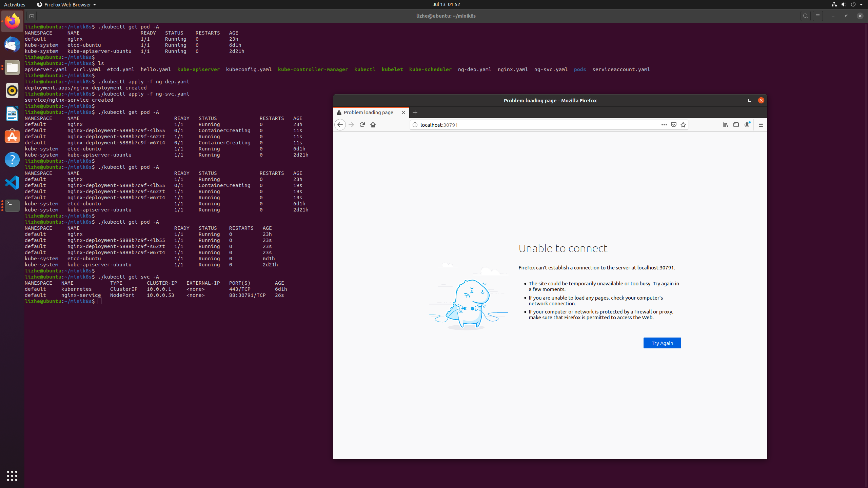This screenshot has height=488, width=868.
Task: Select the Problem loading page tab
Action: point(371,113)
